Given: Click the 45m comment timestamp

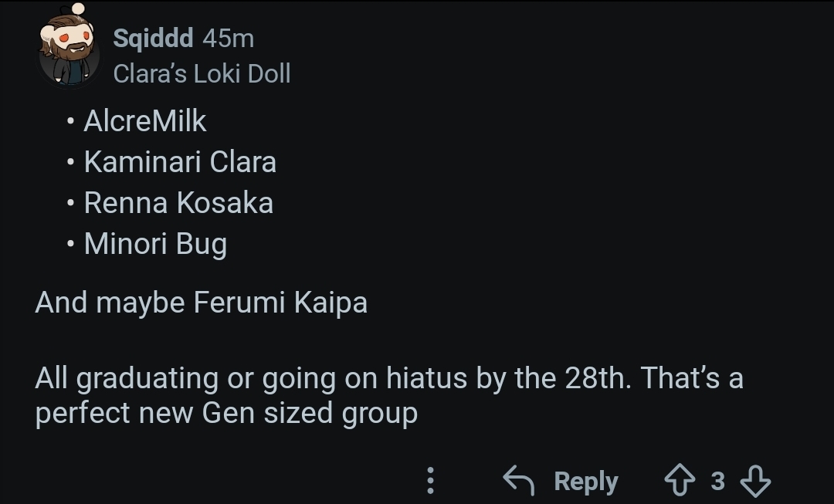Looking at the screenshot, I should click(x=228, y=39).
